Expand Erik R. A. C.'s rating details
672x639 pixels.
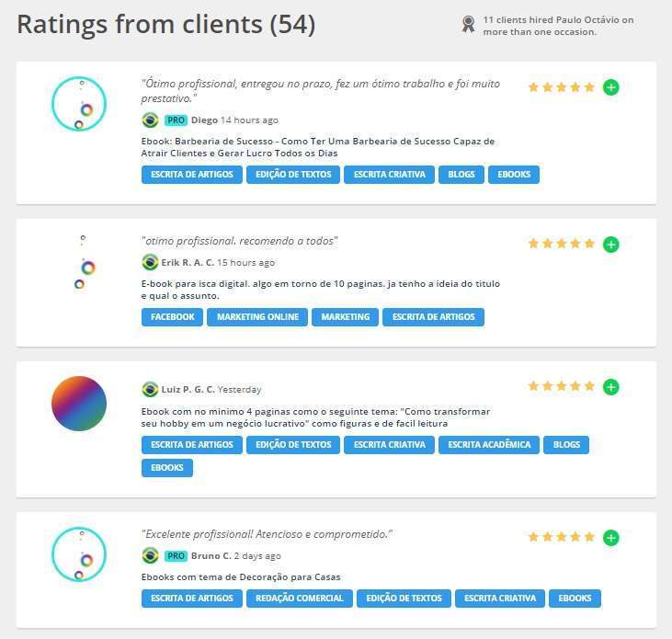(611, 245)
